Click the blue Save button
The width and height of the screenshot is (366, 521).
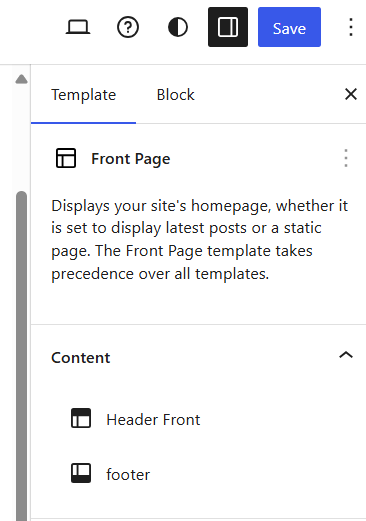coord(289,27)
